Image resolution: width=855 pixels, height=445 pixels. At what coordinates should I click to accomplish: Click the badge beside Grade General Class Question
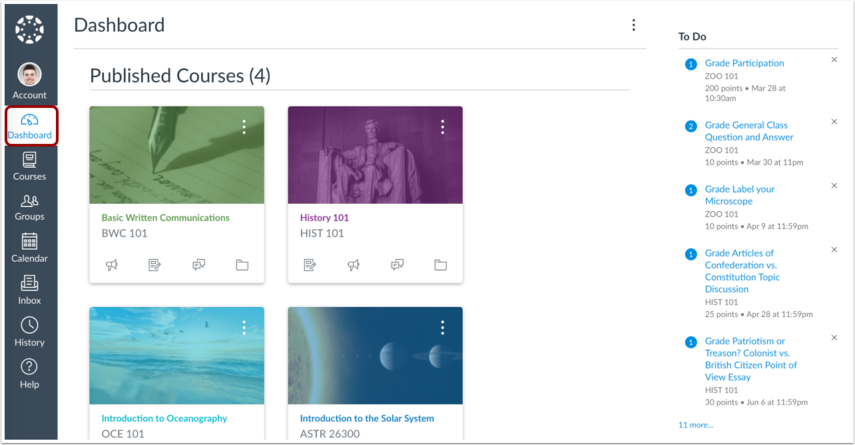point(691,126)
